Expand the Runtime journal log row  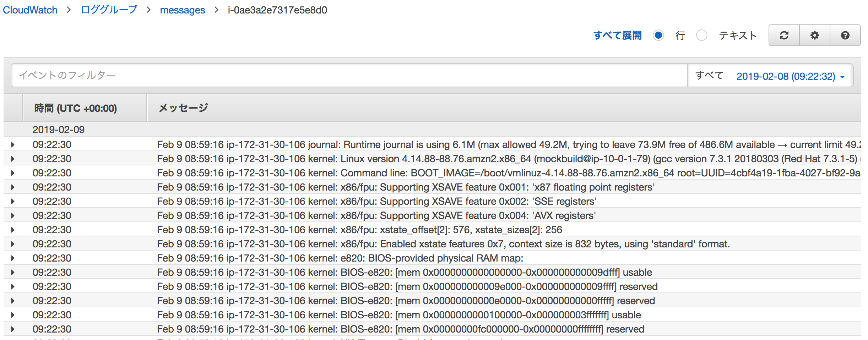click(13, 144)
